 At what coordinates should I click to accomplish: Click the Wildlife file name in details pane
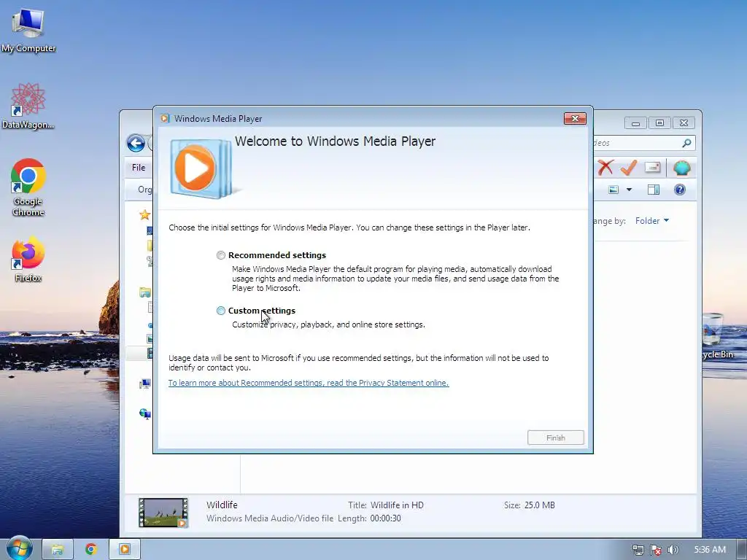coord(222,505)
